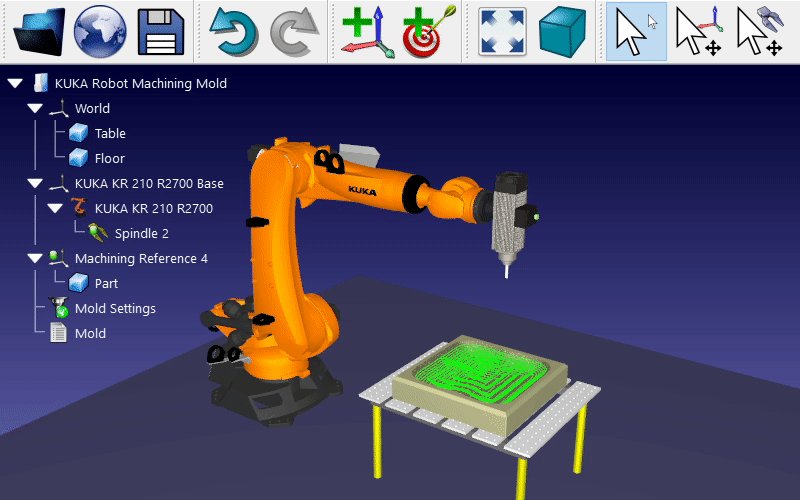
Task: Click Machining Reference 4 frame icon
Action: point(59,258)
